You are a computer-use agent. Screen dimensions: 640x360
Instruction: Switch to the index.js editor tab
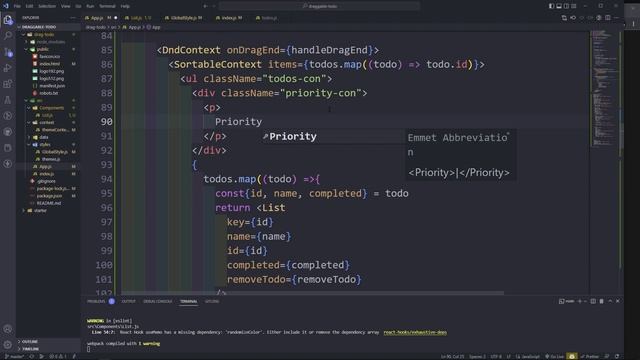(x=229, y=18)
